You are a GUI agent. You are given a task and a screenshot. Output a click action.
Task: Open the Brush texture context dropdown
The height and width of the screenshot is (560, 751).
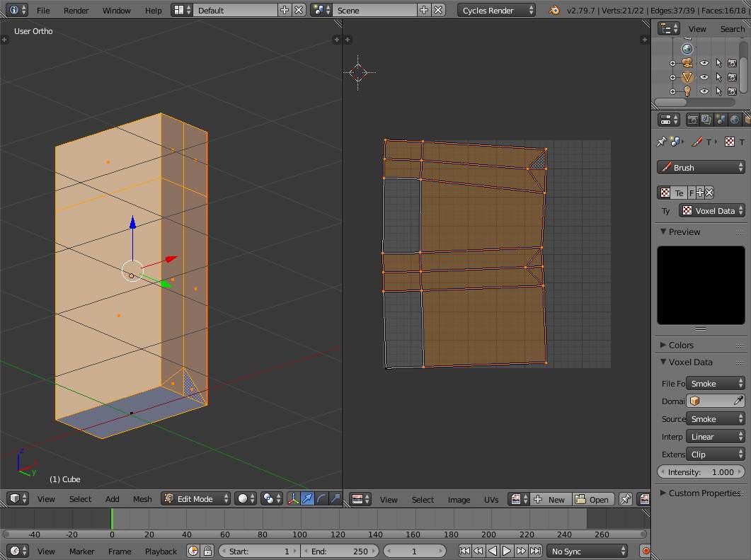pyautogui.click(x=701, y=167)
